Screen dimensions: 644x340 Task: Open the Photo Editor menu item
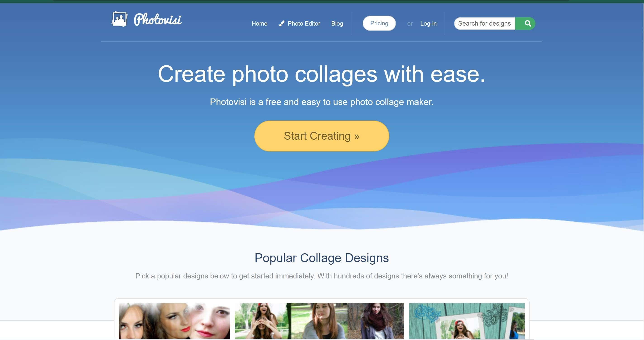299,24
